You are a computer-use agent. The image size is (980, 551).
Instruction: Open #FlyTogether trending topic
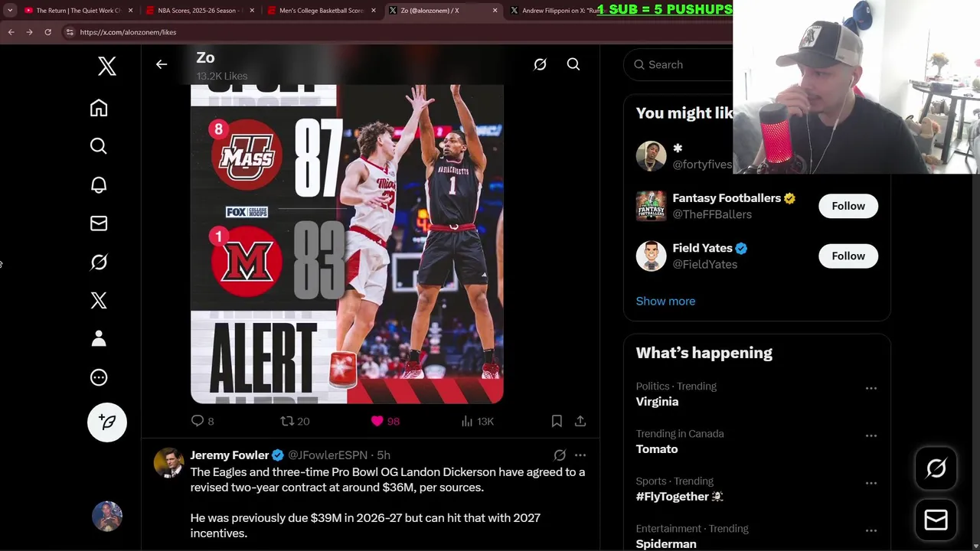tap(679, 497)
